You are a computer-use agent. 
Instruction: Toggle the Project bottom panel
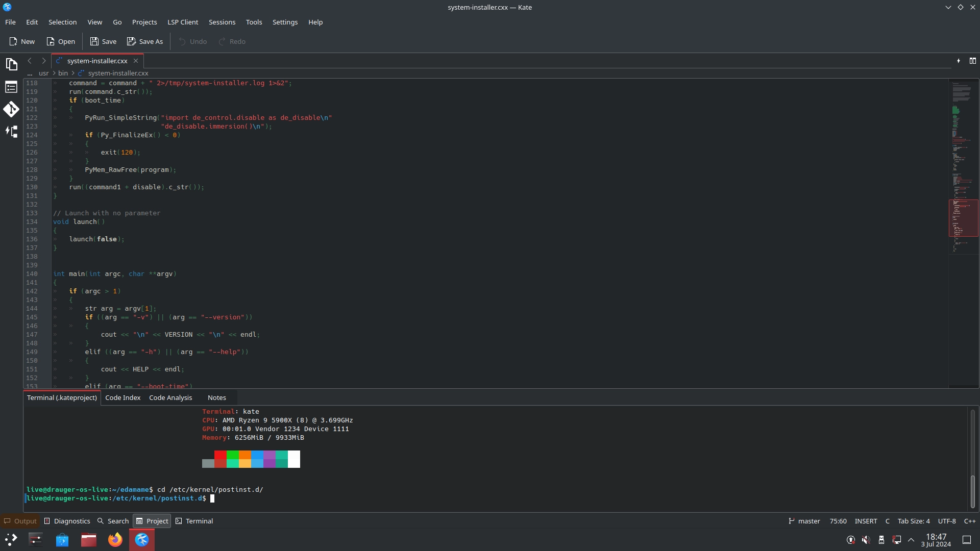(x=152, y=521)
